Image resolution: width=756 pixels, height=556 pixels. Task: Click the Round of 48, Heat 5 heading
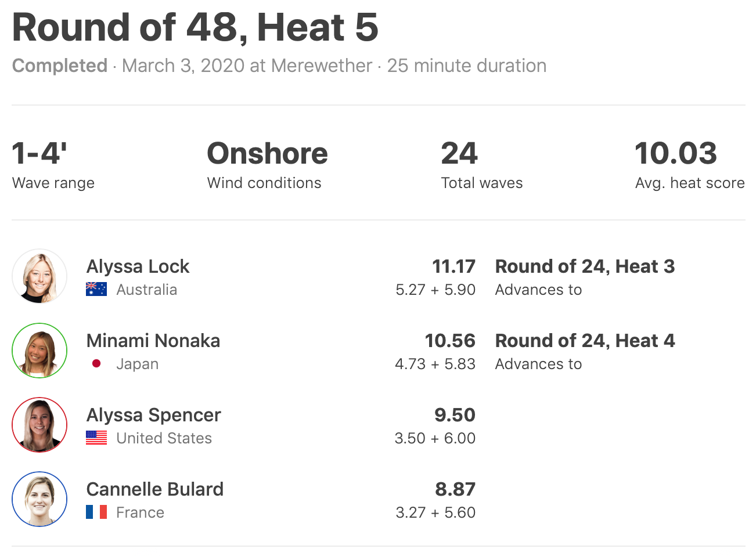(195, 28)
